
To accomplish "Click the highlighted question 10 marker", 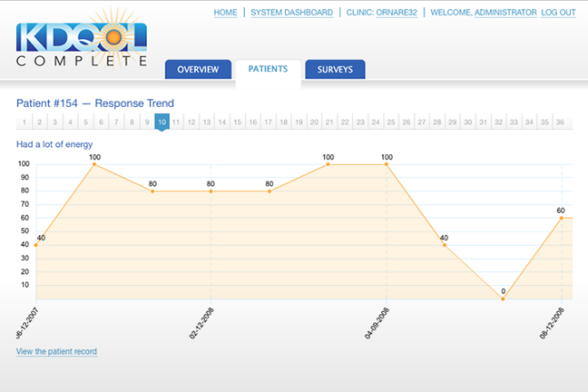I will tap(162, 122).
